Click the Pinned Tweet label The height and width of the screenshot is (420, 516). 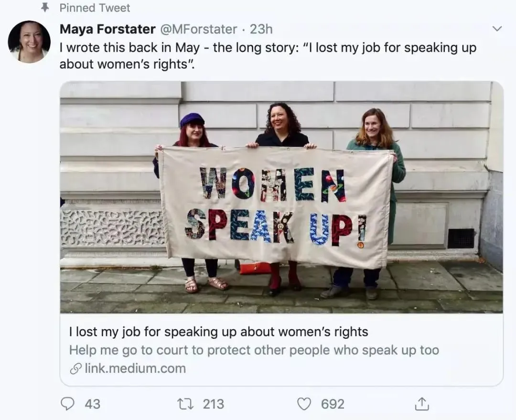95,8
